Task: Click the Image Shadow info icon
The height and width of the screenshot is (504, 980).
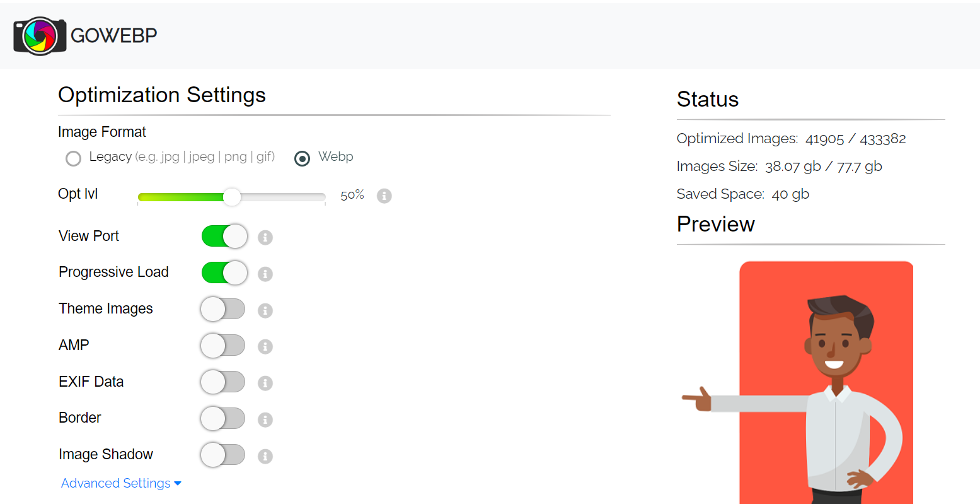Action: (265, 456)
